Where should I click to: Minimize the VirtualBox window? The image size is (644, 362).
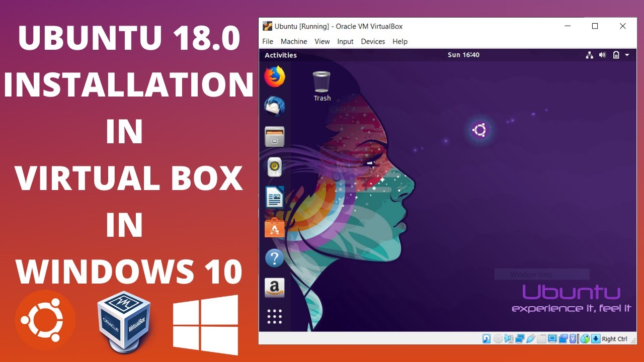pyautogui.click(x=568, y=26)
